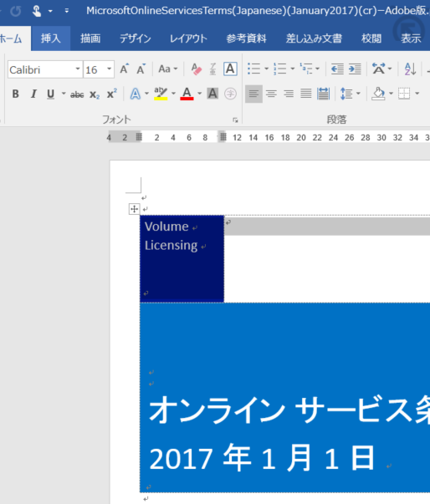
Task: Apply borders to selection
Action: (x=404, y=94)
